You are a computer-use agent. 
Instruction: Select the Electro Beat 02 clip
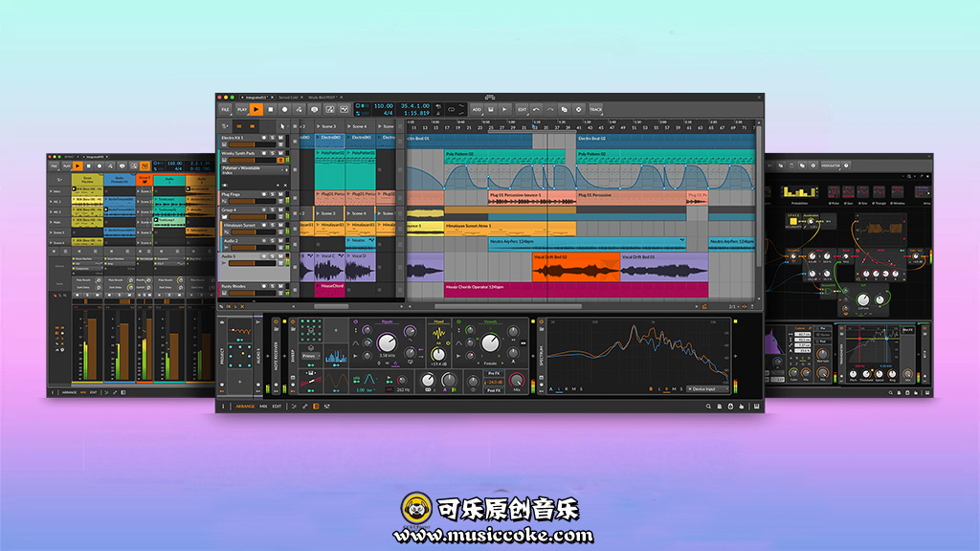(x=665, y=142)
